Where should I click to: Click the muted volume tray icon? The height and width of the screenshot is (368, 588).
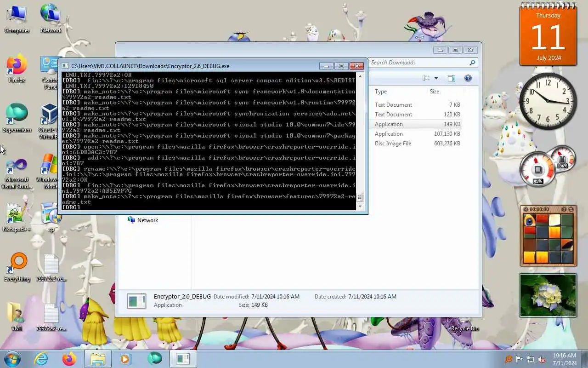[542, 359]
